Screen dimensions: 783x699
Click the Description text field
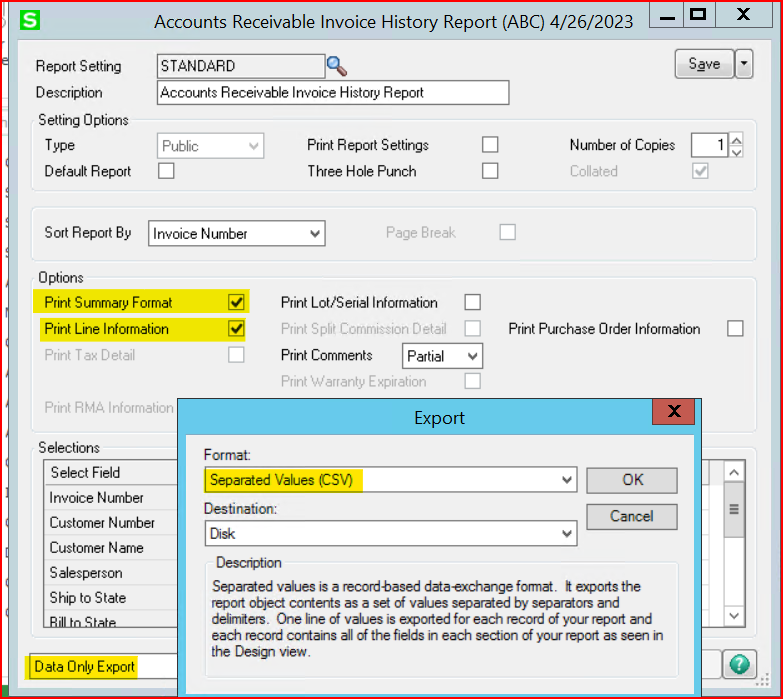(333, 93)
